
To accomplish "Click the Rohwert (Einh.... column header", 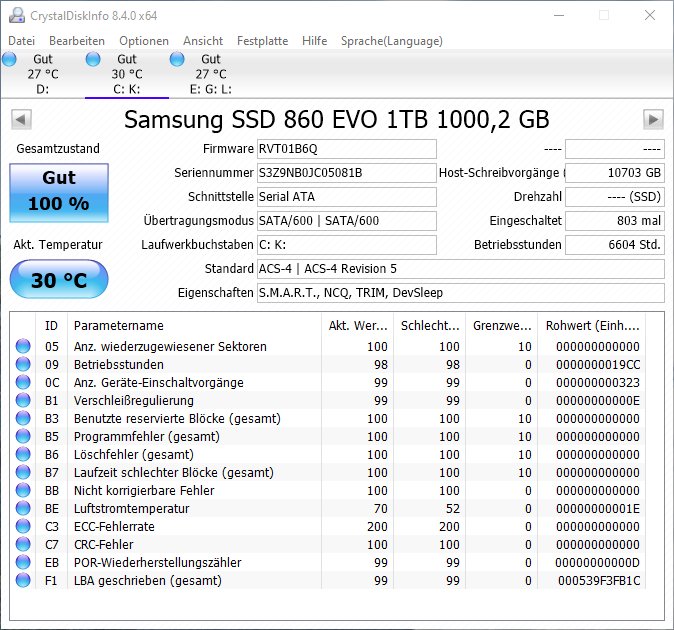I will (592, 325).
